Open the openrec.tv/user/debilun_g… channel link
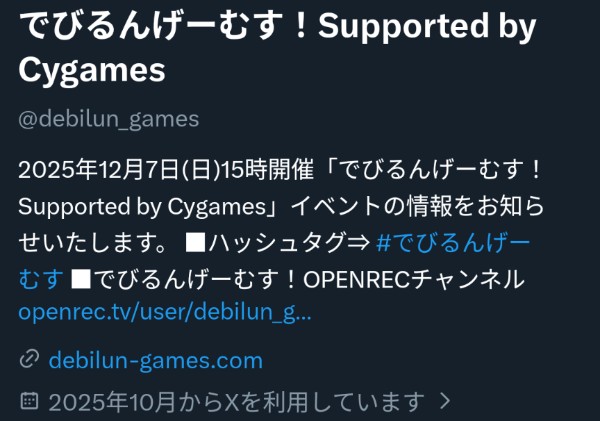 click(x=165, y=312)
